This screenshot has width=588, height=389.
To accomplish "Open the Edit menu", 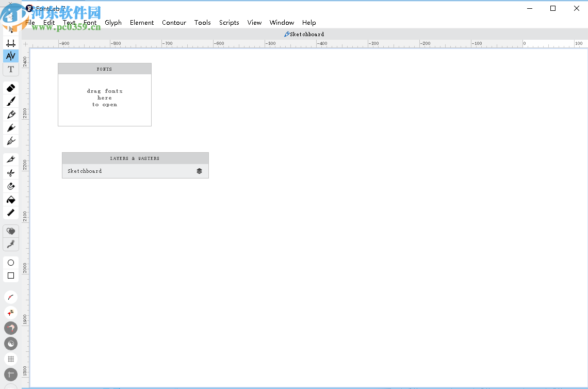I will click(x=49, y=23).
